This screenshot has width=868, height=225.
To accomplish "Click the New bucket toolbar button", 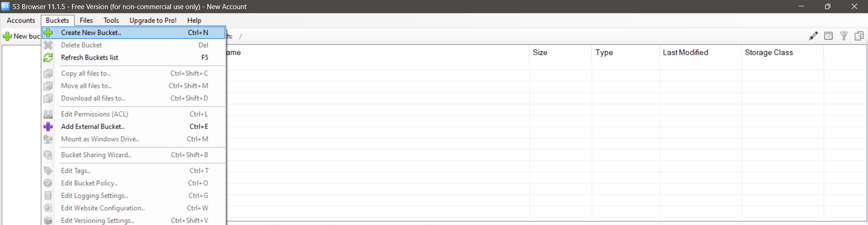I will point(22,36).
